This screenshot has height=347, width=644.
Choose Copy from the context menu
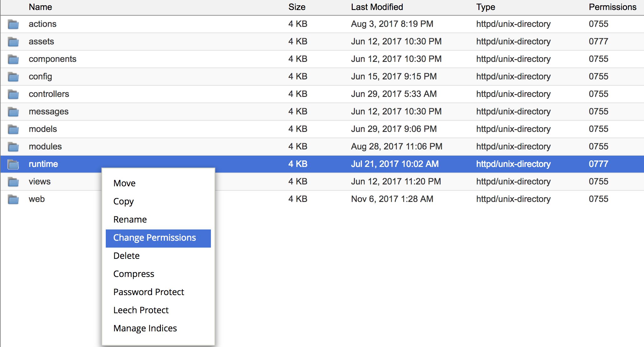pyautogui.click(x=124, y=201)
